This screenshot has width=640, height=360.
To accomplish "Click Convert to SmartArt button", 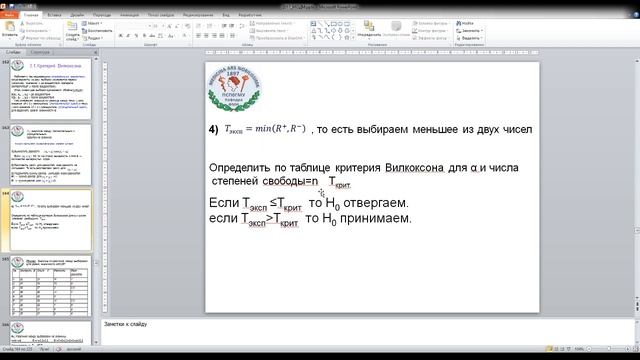I will (277, 38).
